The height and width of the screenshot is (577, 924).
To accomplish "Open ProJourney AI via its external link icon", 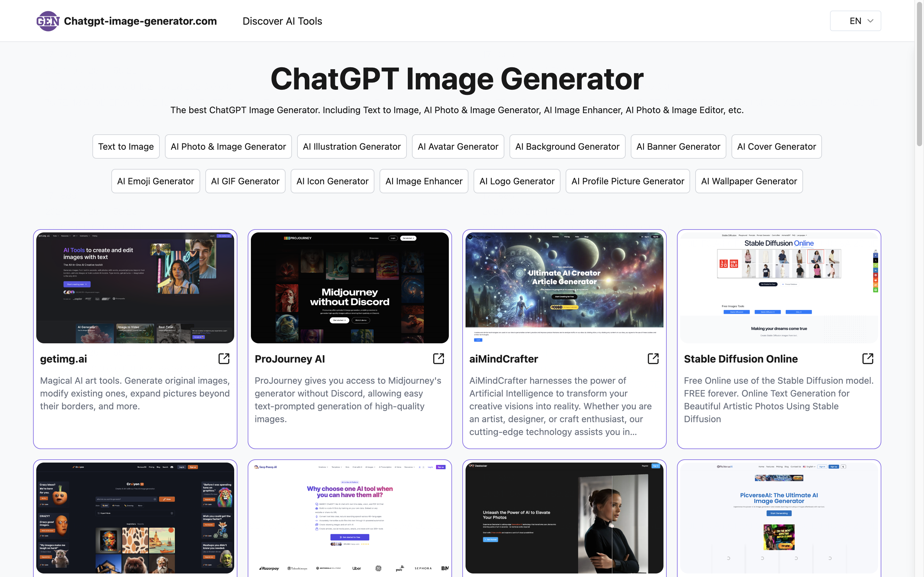I will (438, 359).
